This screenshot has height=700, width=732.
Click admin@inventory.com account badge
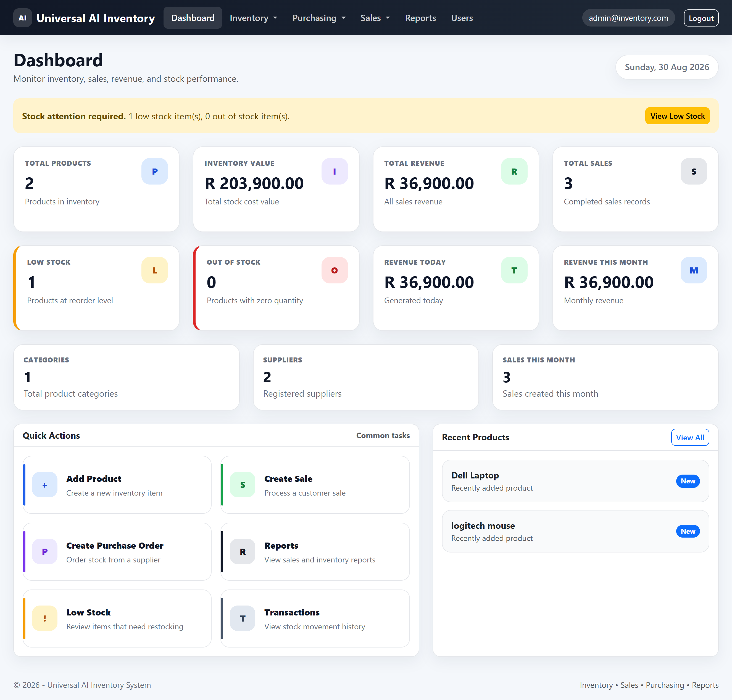click(x=628, y=18)
